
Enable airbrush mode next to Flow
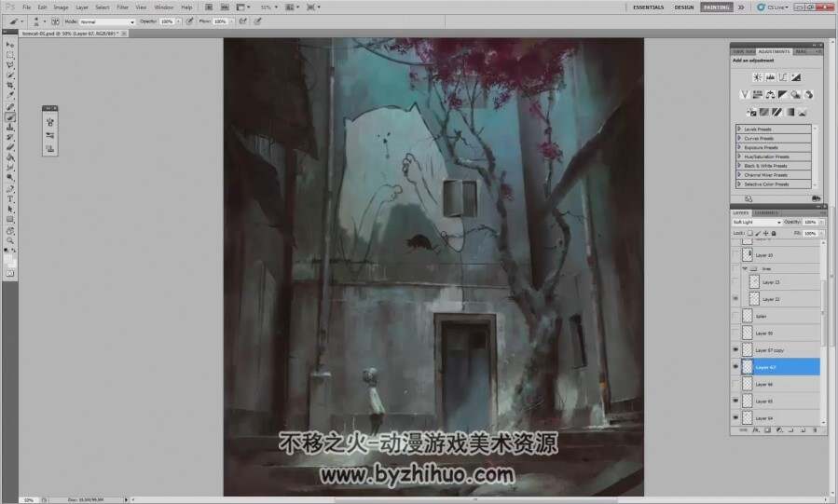point(243,21)
